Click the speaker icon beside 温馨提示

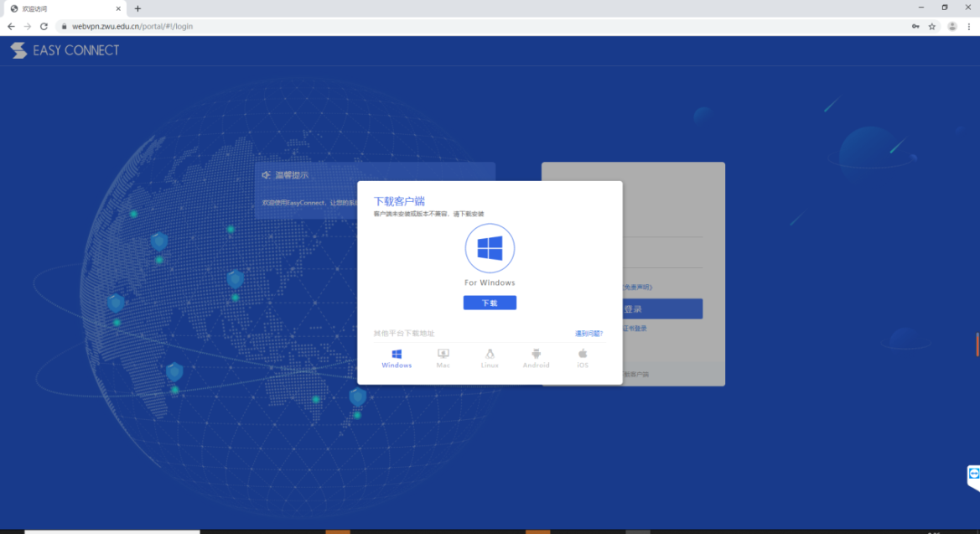[x=267, y=175]
